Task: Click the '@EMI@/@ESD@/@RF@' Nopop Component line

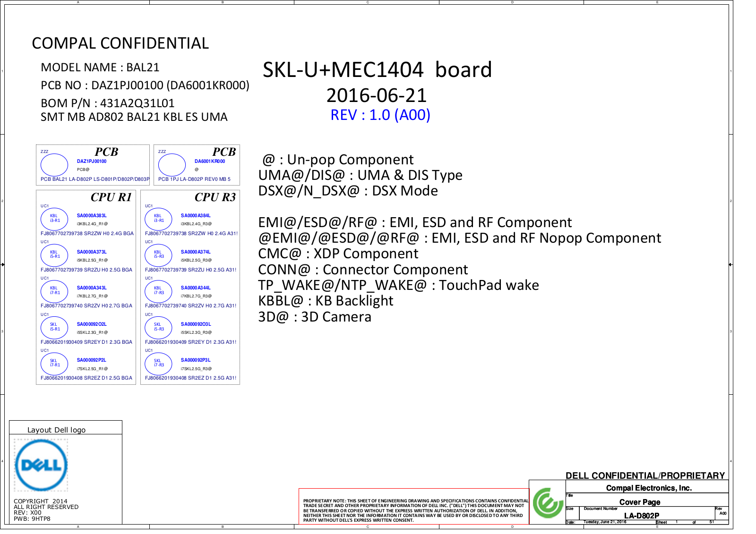Action: click(460, 238)
